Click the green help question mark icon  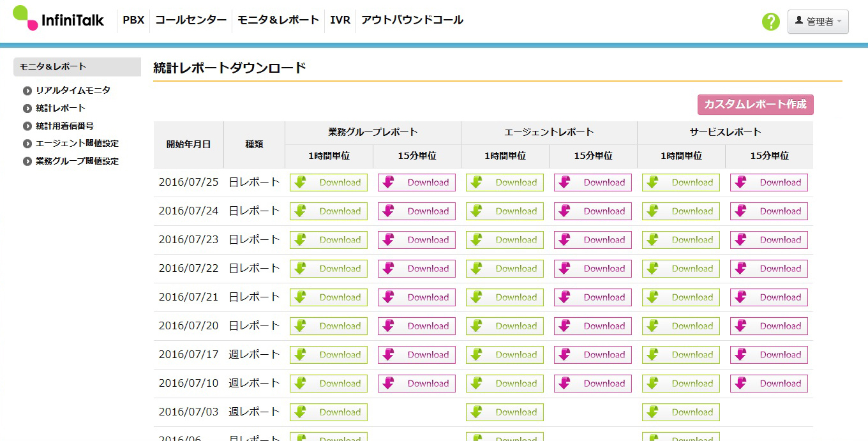[771, 22]
